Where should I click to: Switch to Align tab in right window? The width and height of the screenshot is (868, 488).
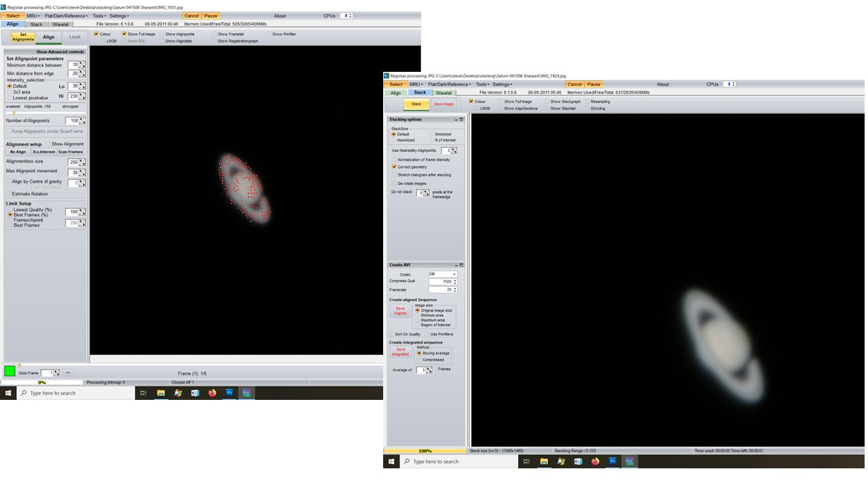[x=396, y=93]
